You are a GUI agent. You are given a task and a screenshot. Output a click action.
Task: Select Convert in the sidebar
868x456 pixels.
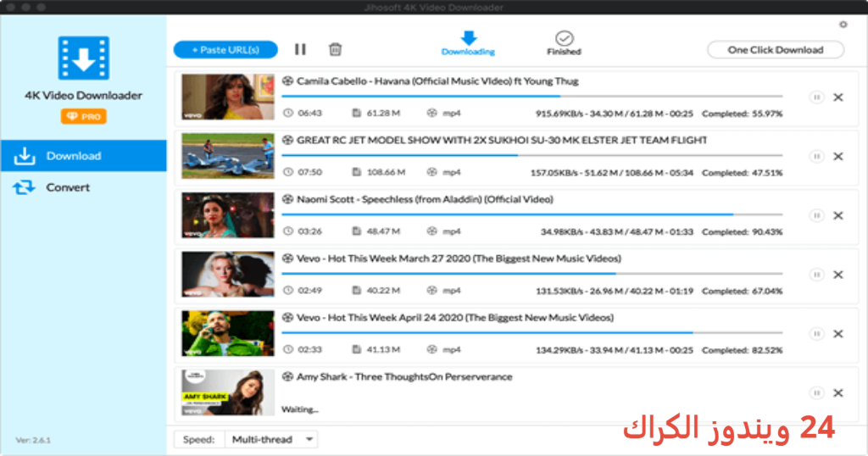click(x=84, y=187)
